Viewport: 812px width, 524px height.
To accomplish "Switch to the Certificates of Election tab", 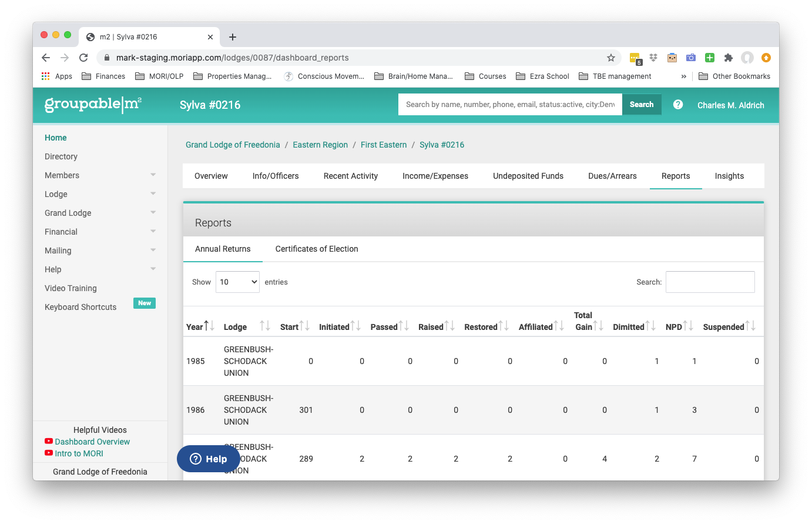I will tap(317, 249).
